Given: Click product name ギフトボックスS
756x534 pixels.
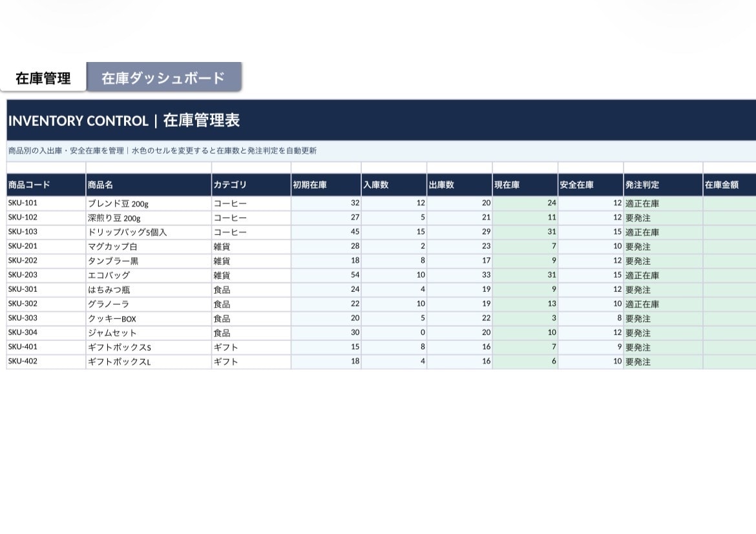Looking at the screenshot, I should pos(149,347).
